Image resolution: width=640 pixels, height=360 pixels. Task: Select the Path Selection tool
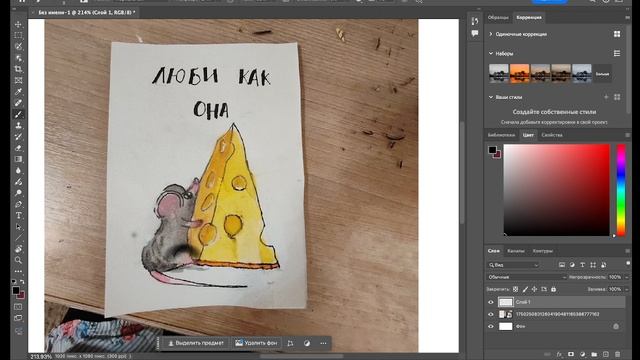click(x=18, y=227)
